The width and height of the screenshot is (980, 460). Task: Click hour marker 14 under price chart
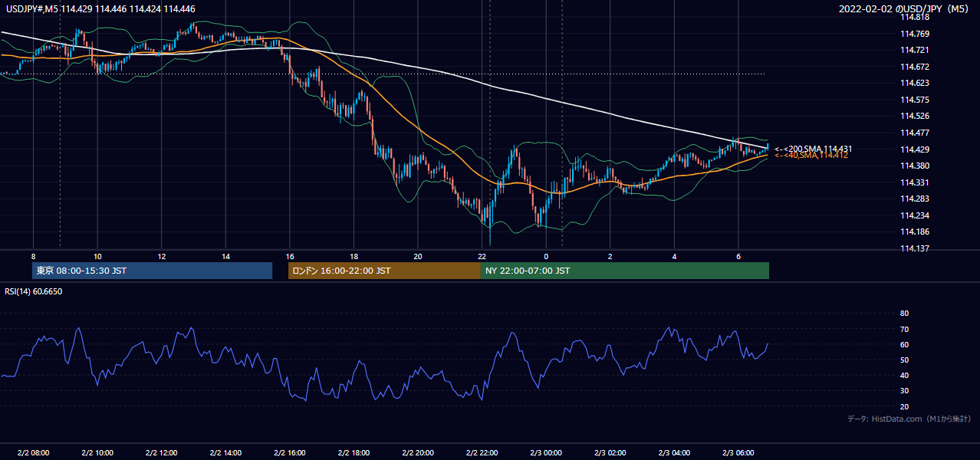225,256
